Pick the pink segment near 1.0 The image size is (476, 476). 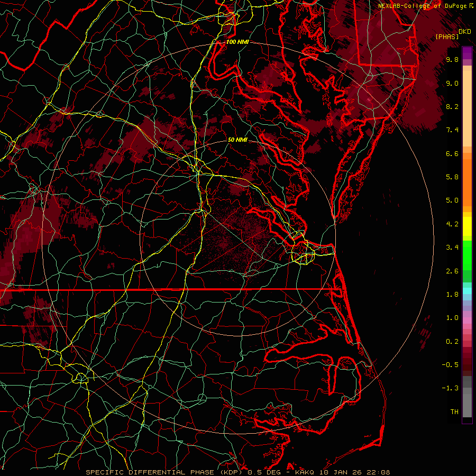(x=467, y=321)
